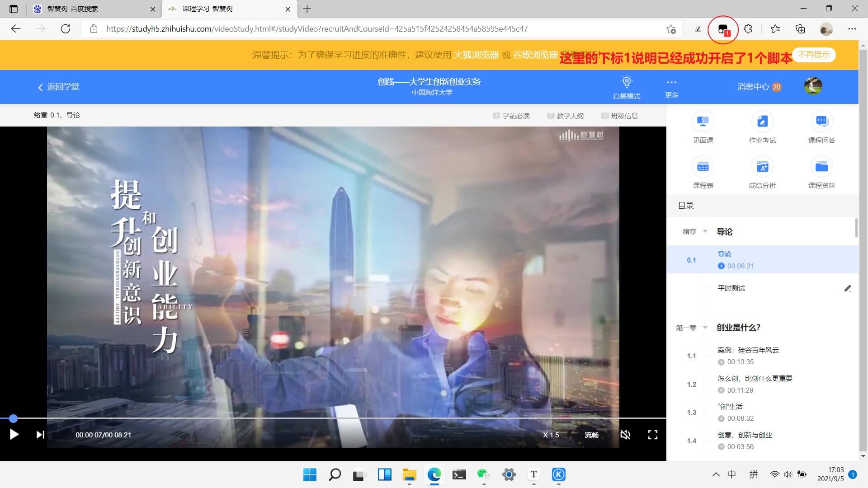Show hidden system tray icons

tap(716, 474)
